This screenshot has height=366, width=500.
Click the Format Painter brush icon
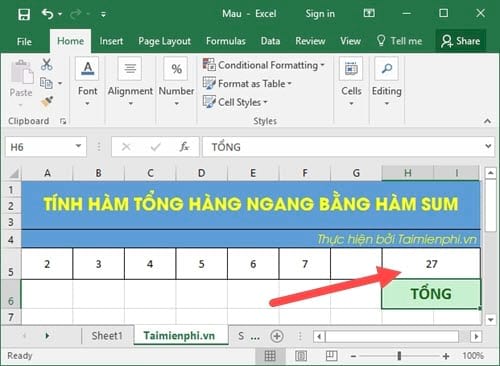tap(47, 101)
